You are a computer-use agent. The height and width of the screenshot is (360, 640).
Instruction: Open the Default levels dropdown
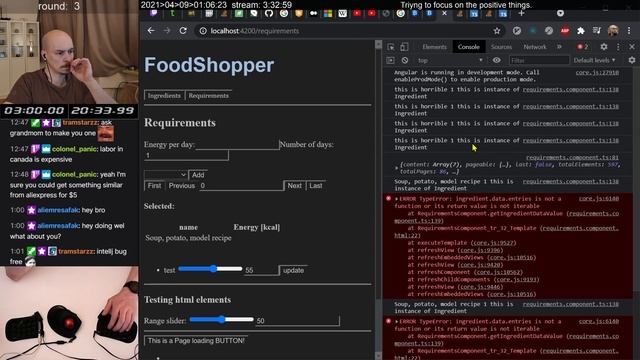(594, 60)
